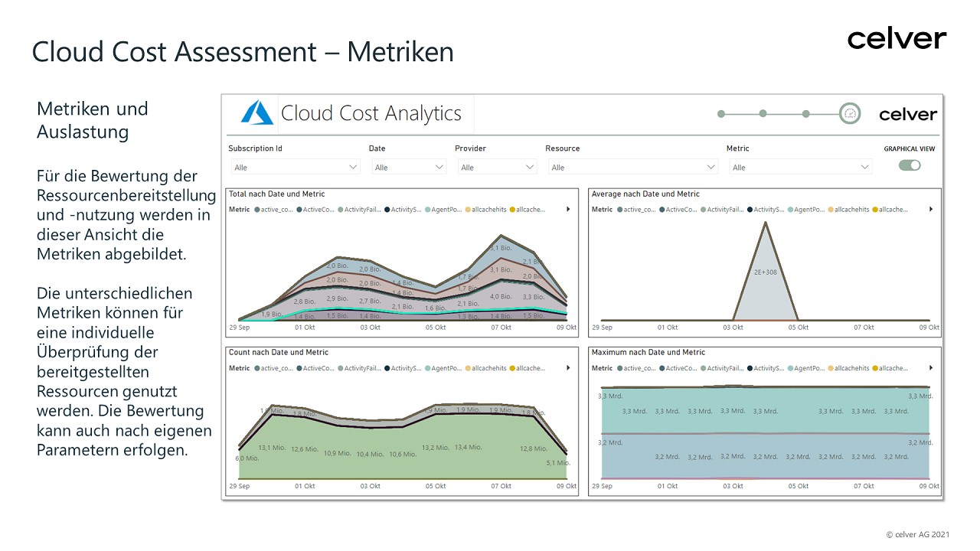This screenshot has height=551, width=980.
Task: Select allcachehits legend in Count chart
Action: click(485, 369)
